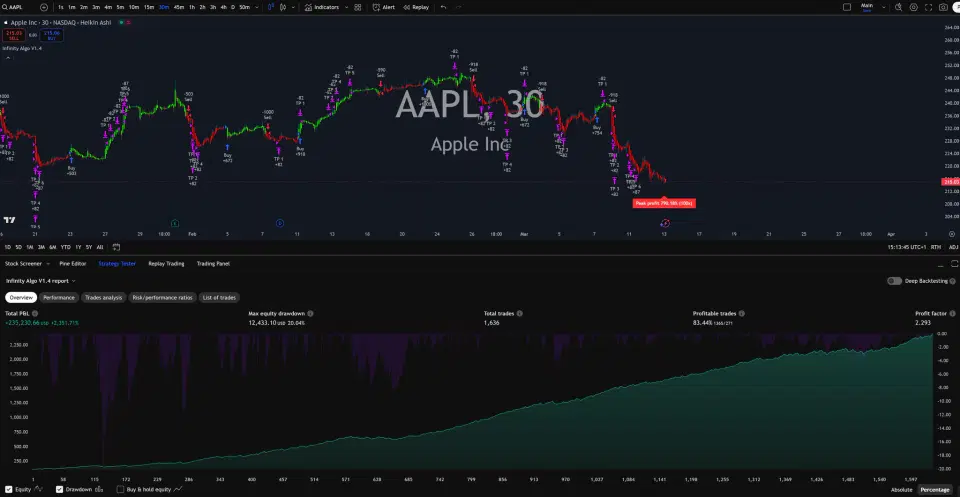Select the Performance report tab

(59, 297)
